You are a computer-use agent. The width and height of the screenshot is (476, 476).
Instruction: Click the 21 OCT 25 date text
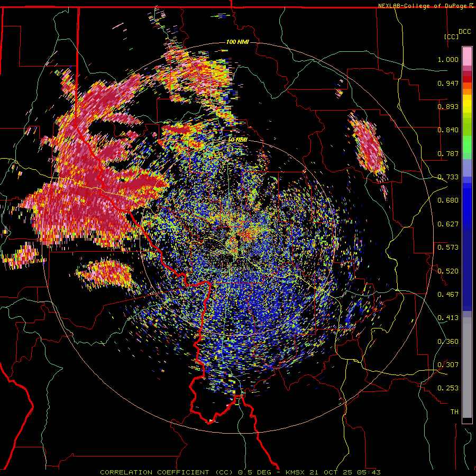pos(330,472)
